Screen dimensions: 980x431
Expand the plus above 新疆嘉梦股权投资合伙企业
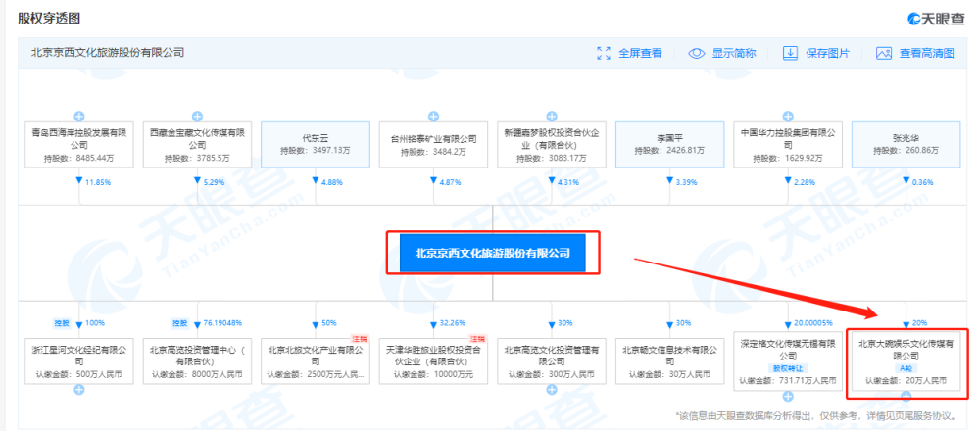tap(551, 117)
